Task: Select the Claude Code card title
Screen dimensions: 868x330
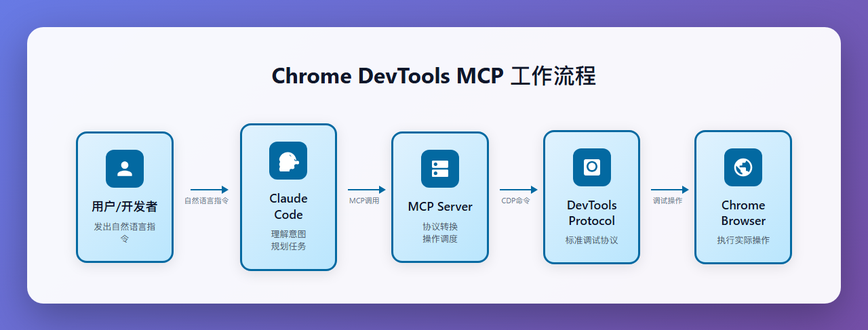Action: 288,207
